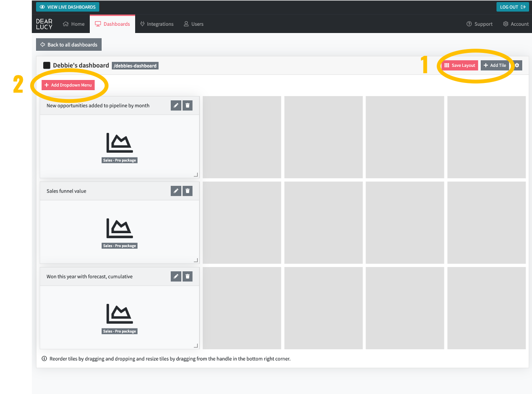Select the Dashboards tab
The image size is (532, 394).
pyautogui.click(x=112, y=24)
